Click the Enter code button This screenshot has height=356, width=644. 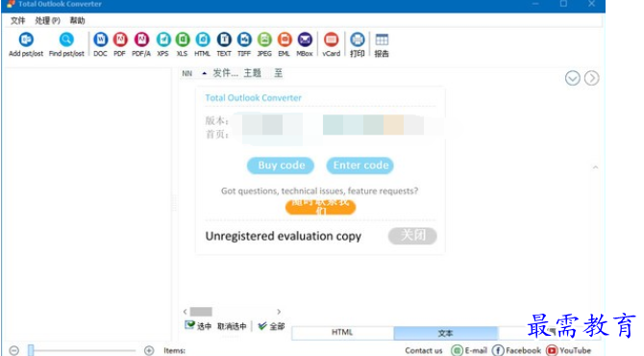[x=360, y=165]
